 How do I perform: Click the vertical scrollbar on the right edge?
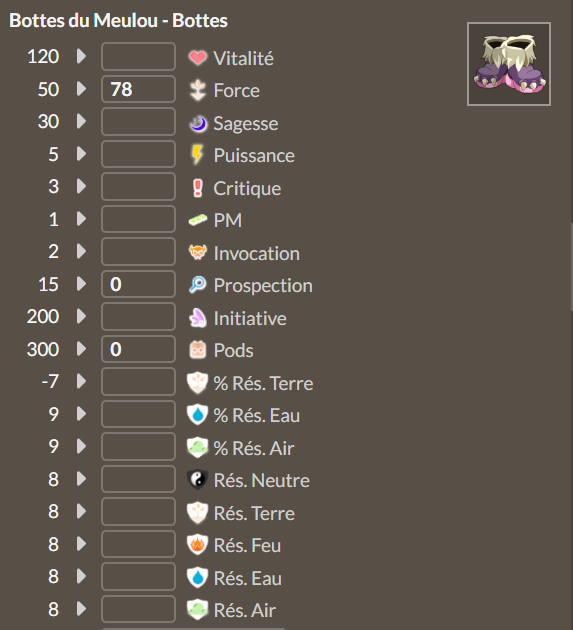tap(571, 267)
